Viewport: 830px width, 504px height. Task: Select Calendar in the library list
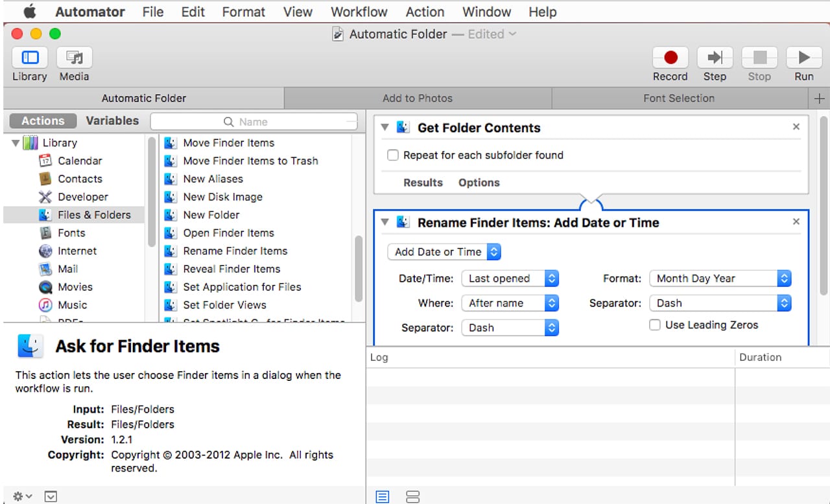(80, 161)
